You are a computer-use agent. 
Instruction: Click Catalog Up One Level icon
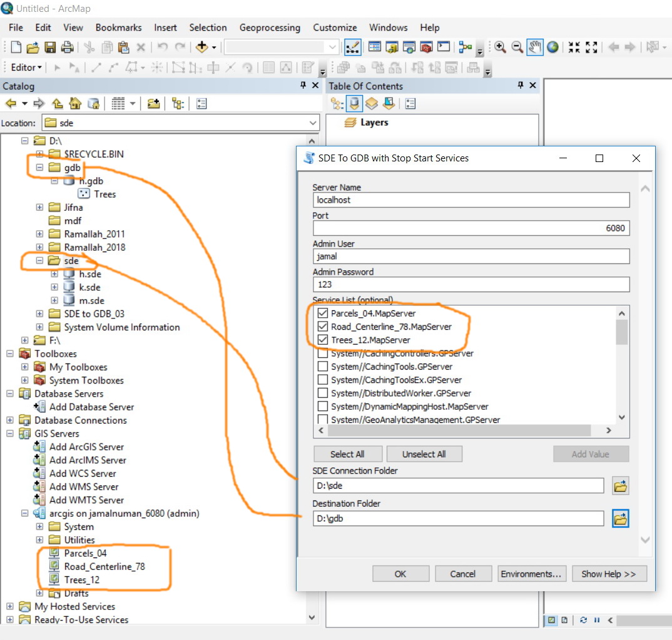[57, 103]
